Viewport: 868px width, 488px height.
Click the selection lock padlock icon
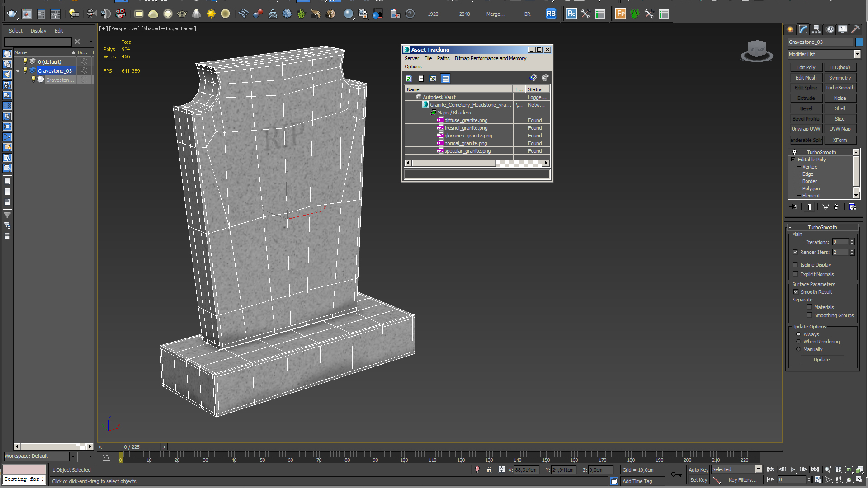[489, 470]
